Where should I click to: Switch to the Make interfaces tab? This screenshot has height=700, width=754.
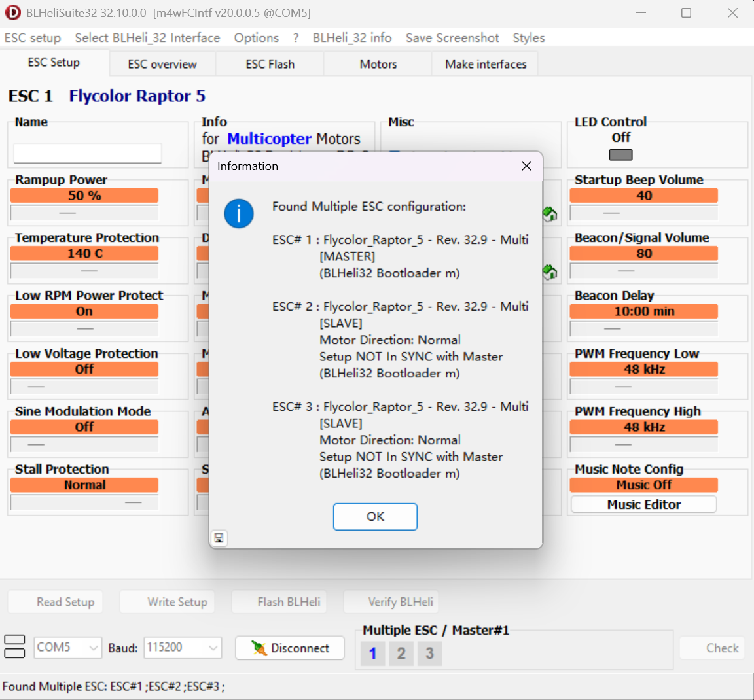(486, 64)
